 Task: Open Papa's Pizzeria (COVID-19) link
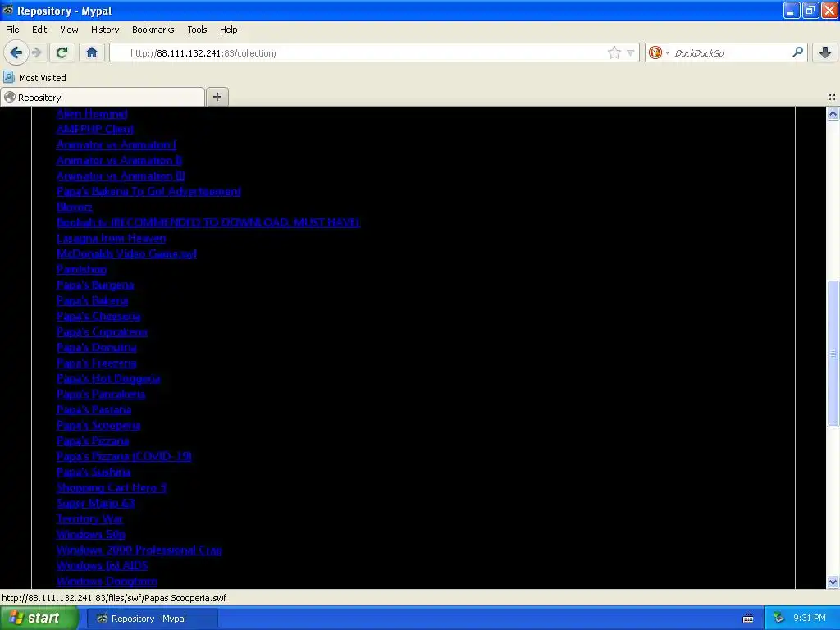point(125,456)
